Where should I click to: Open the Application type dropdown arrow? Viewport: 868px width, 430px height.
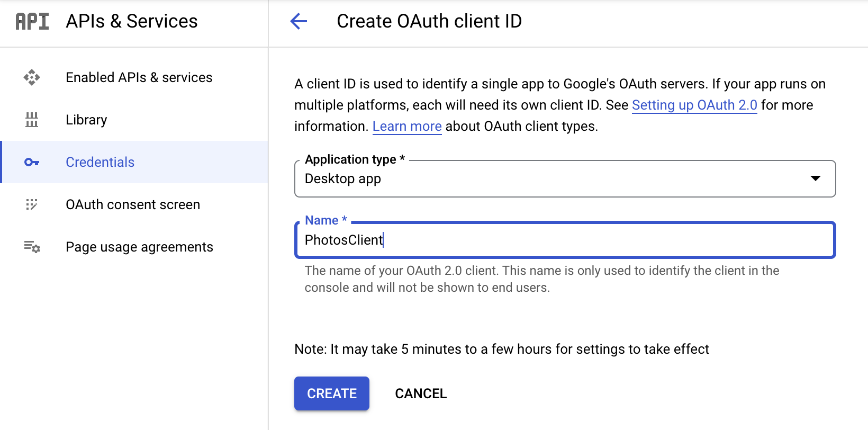816,178
